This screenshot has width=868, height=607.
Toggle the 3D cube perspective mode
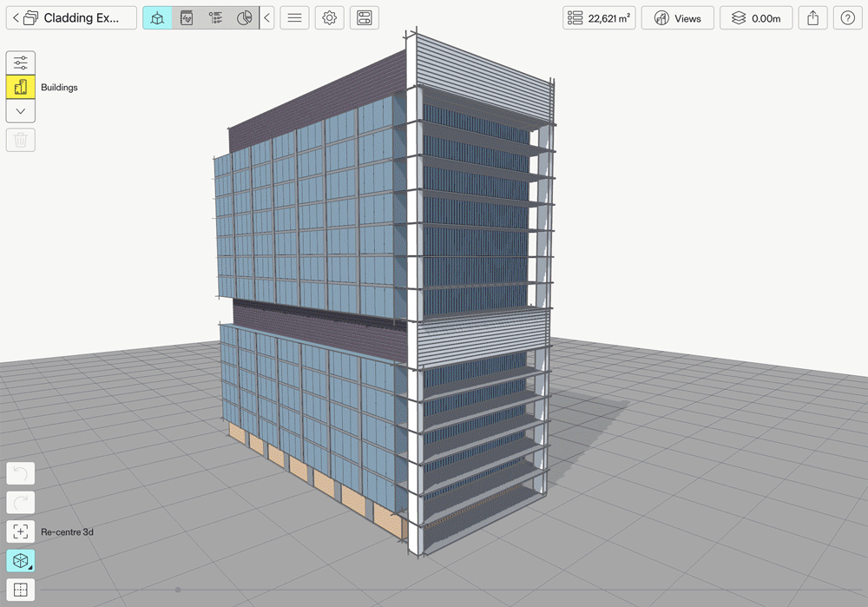coord(21,561)
